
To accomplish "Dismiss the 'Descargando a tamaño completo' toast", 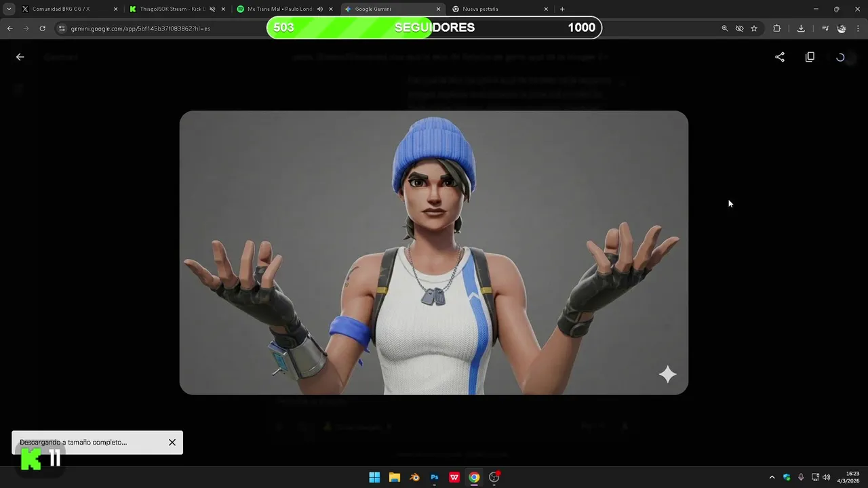I will pos(172,442).
